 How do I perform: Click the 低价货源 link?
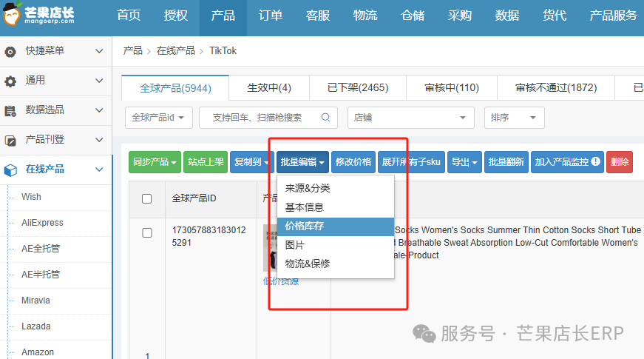[x=281, y=282]
